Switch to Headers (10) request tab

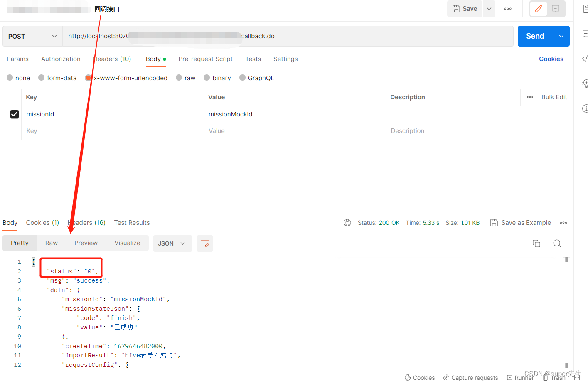coord(112,59)
